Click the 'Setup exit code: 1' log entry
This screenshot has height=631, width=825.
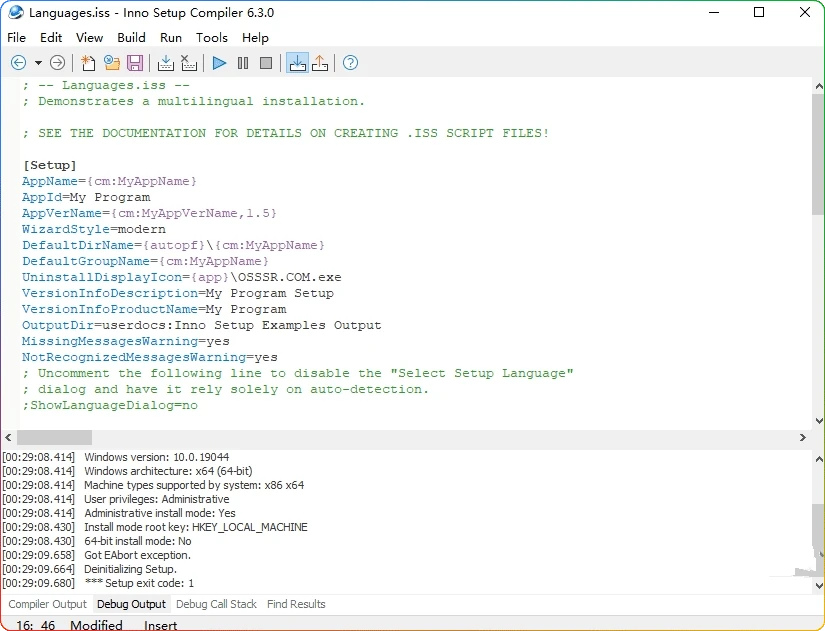[139, 583]
